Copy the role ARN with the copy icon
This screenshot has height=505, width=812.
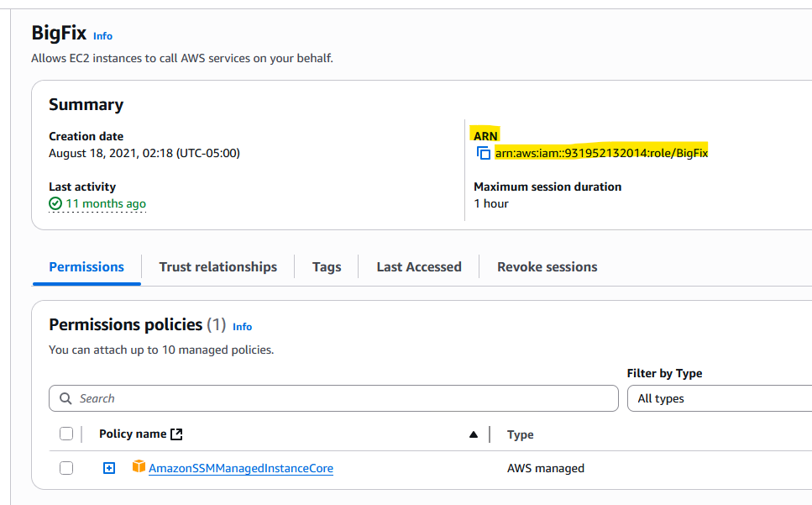(483, 153)
